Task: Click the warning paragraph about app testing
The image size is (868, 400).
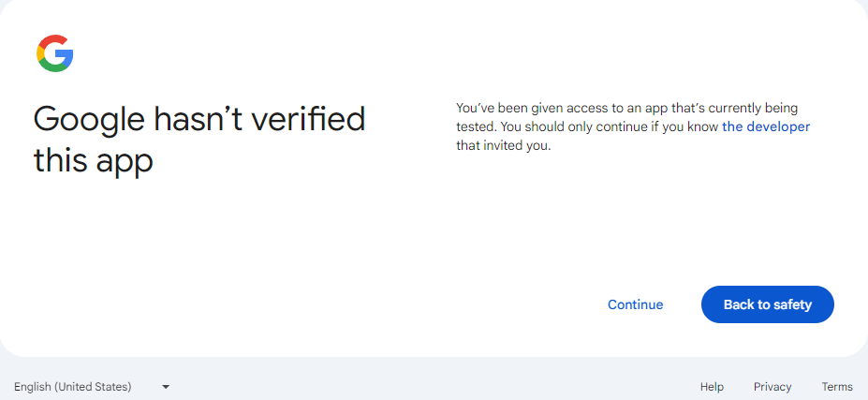Action: (x=633, y=126)
